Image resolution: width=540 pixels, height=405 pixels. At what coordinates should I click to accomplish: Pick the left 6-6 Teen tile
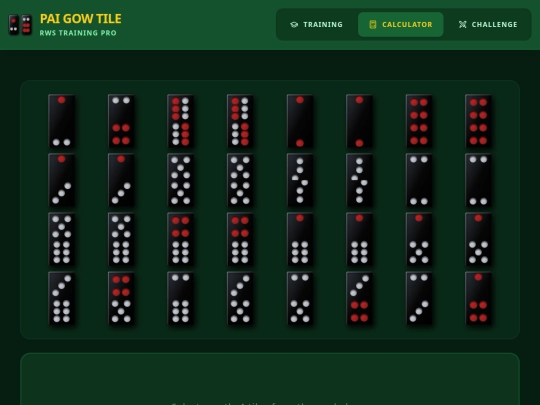[x=180, y=121]
